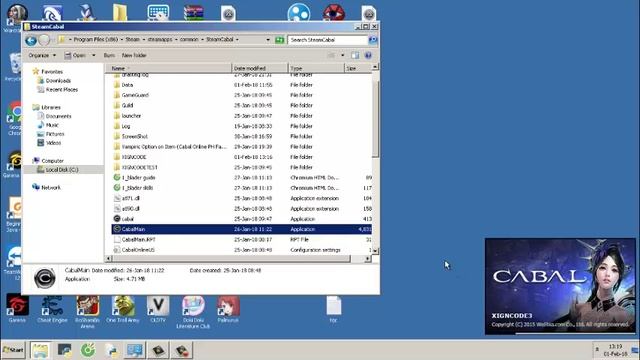Click the steamapps breadcrumb segment

[x=160, y=40]
